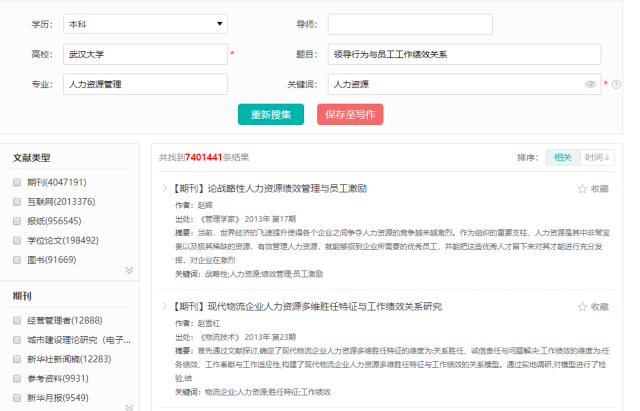This screenshot has height=411, width=640.
Task: Click the 保存至写作 button
Action: click(x=350, y=114)
